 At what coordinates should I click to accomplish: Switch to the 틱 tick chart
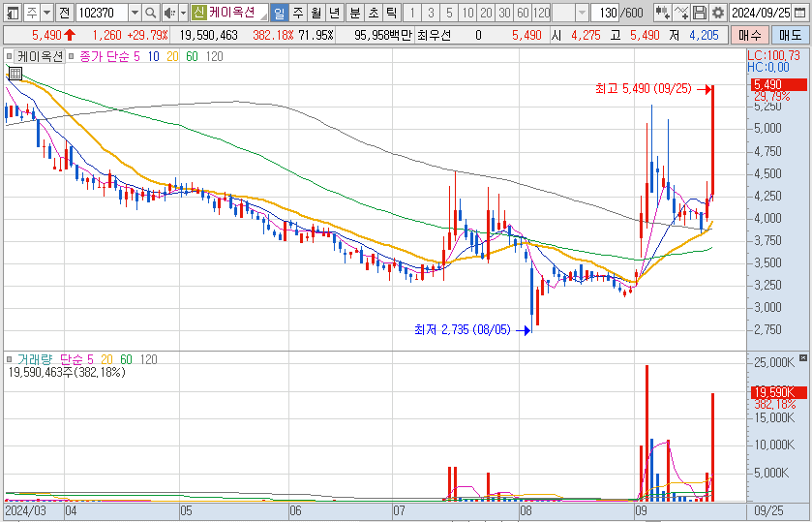[392, 13]
